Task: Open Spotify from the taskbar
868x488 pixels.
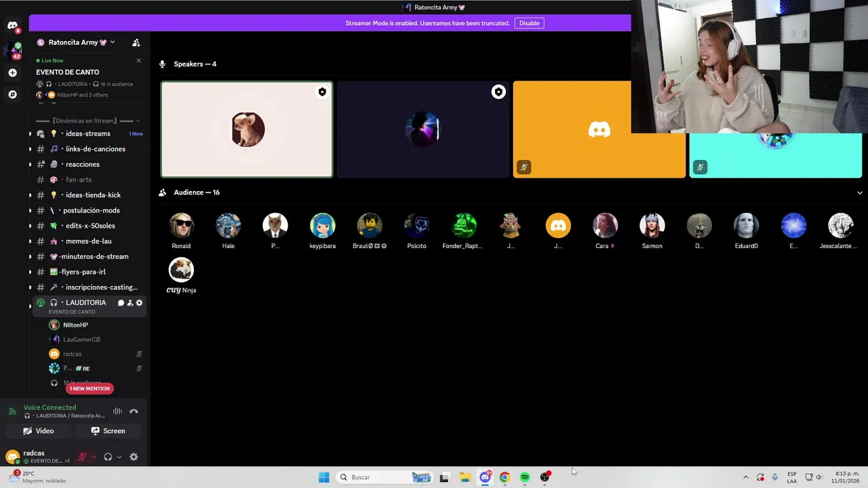Action: point(525,477)
